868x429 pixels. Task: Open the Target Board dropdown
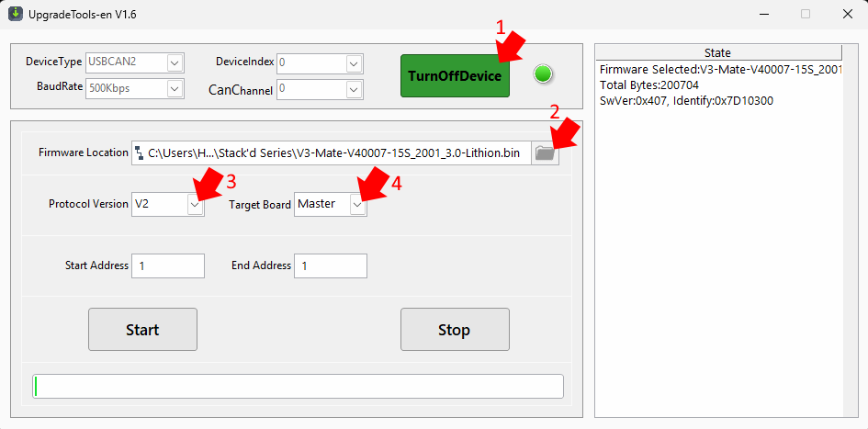[357, 204]
